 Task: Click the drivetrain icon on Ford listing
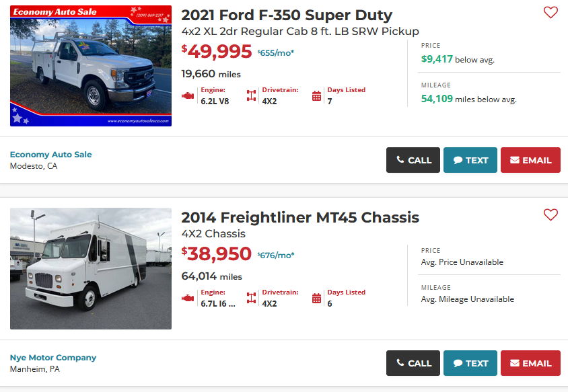251,96
